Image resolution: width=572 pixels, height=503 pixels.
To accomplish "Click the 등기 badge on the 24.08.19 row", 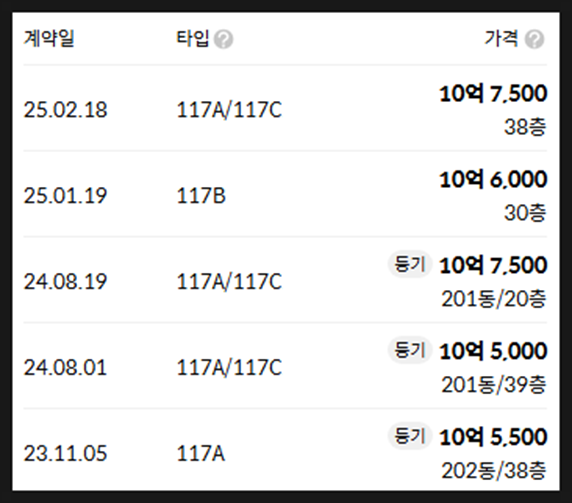I will point(410,264).
